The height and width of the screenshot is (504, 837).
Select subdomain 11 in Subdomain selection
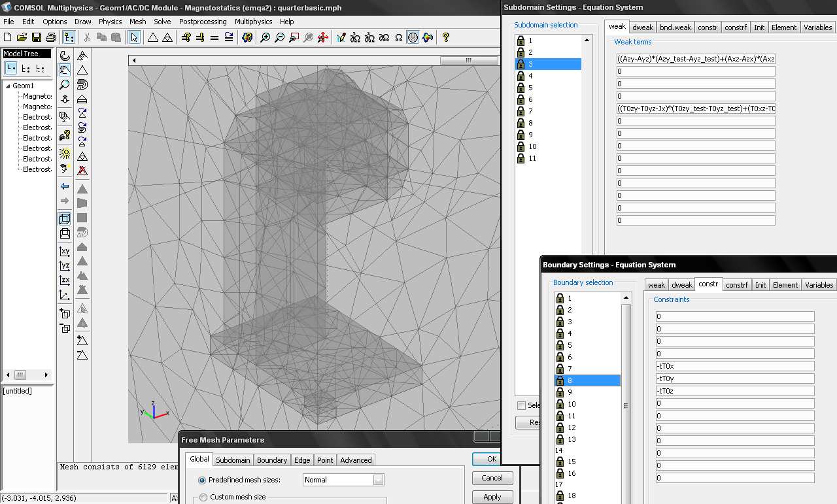[548, 158]
